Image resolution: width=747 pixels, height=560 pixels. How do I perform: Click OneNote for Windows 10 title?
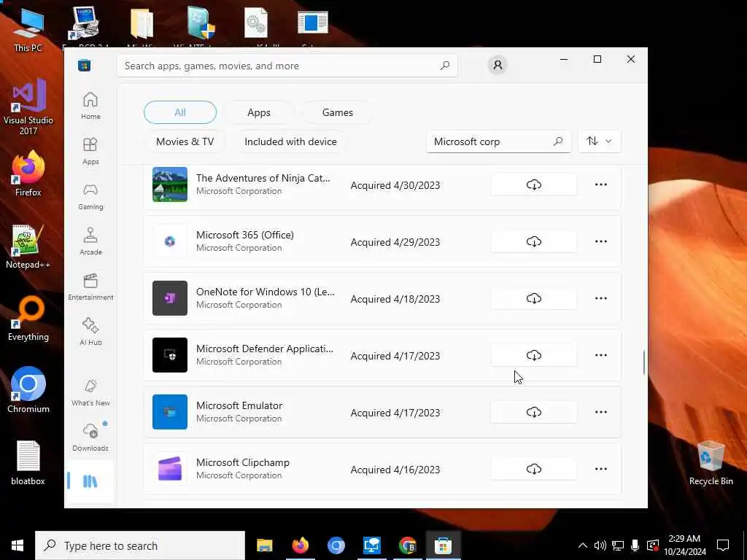[266, 292]
